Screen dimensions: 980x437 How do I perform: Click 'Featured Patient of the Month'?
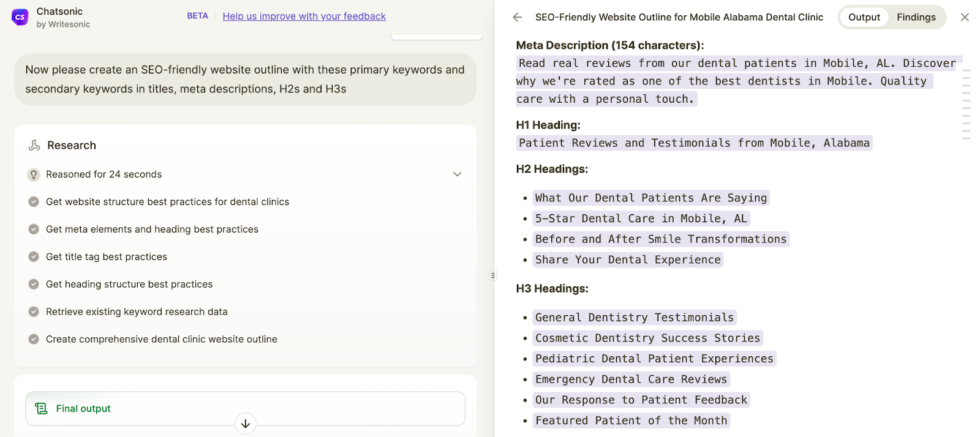point(631,420)
